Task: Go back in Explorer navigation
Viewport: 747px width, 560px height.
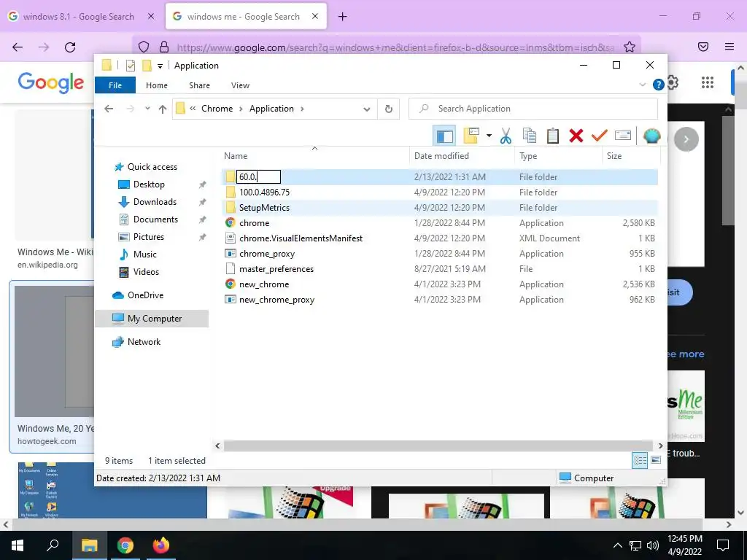Action: tap(109, 109)
